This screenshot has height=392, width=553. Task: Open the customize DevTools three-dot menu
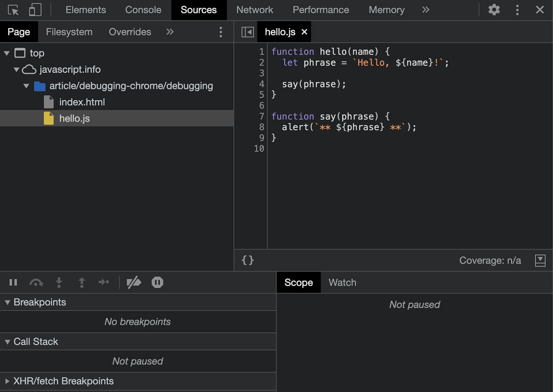point(517,10)
